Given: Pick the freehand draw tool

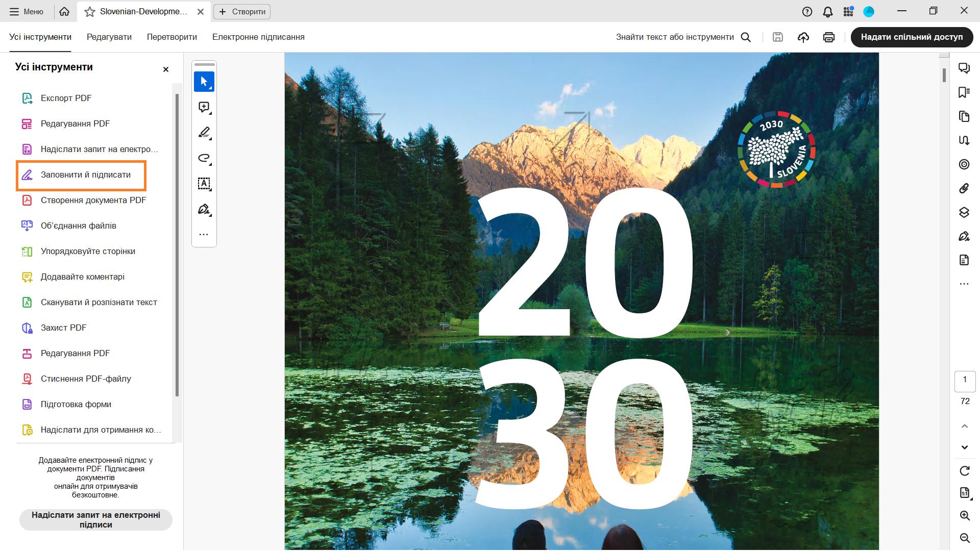Looking at the screenshot, I should [x=204, y=158].
